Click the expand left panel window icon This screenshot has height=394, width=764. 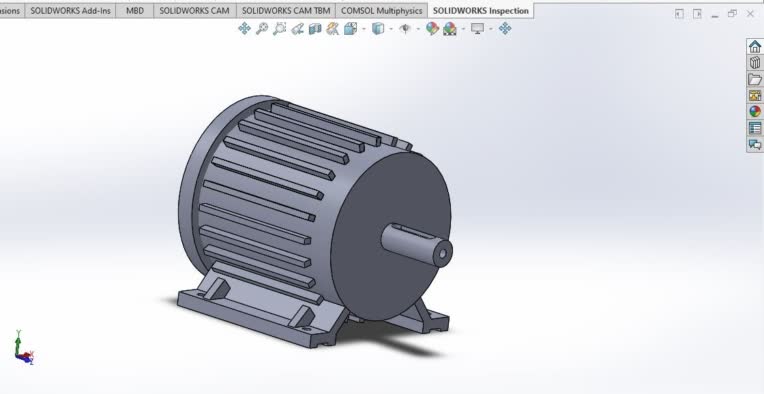(679, 14)
